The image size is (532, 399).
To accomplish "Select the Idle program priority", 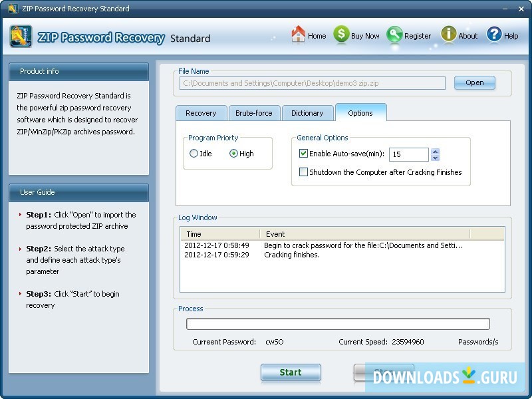I will pos(193,153).
